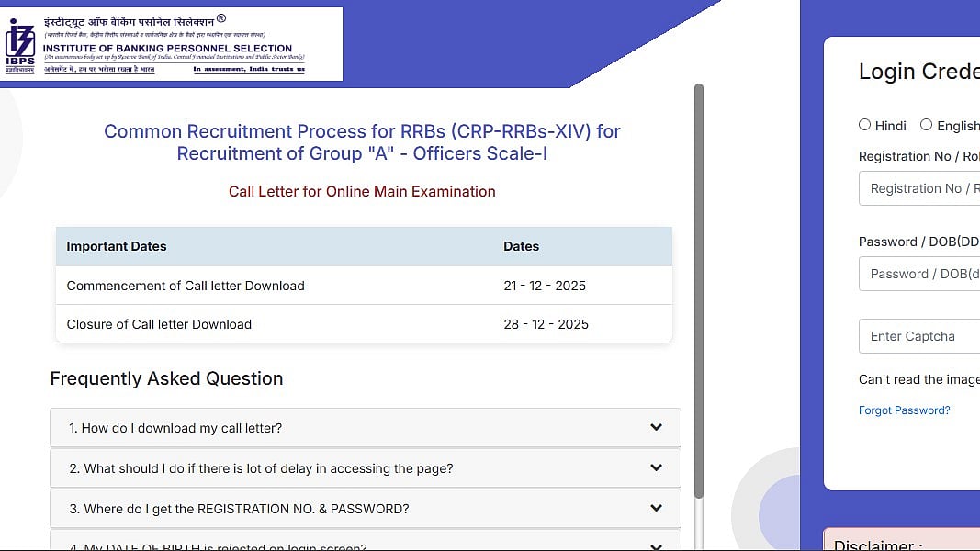Select the English language radio button
The width and height of the screenshot is (980, 551).
click(928, 124)
